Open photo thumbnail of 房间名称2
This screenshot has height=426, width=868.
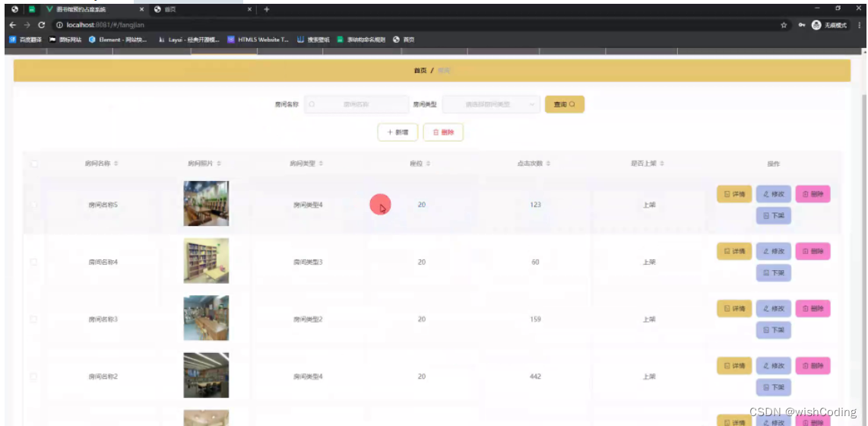click(206, 375)
